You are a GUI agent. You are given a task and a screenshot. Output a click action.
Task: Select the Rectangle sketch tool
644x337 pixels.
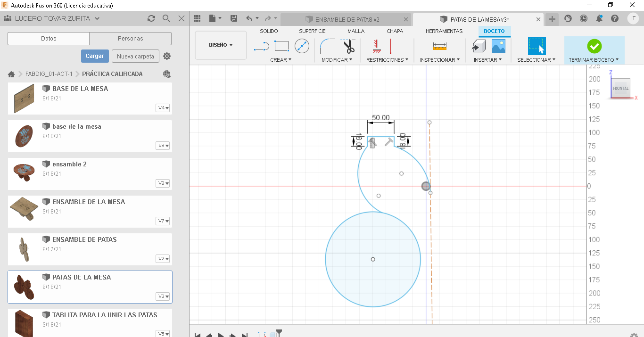pyautogui.click(x=281, y=46)
